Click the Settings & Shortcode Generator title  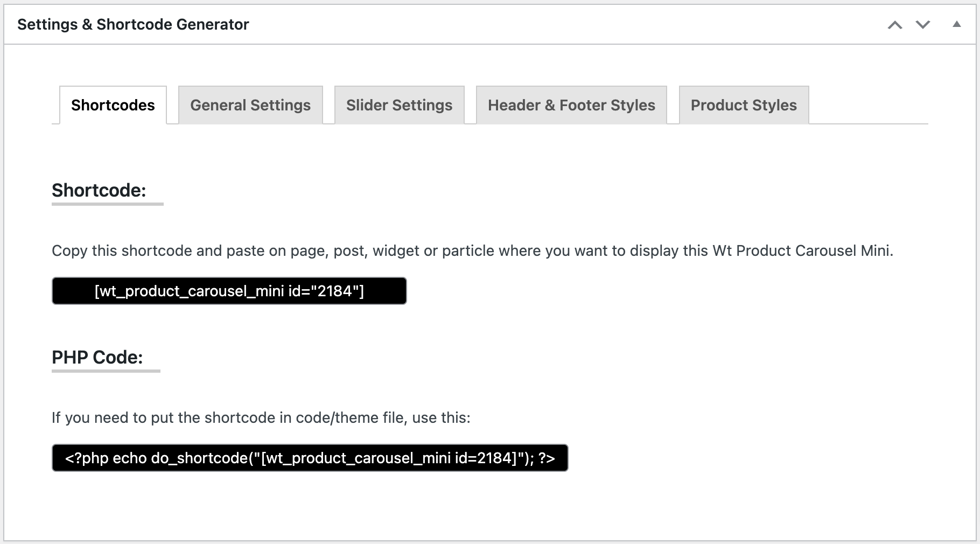(133, 25)
